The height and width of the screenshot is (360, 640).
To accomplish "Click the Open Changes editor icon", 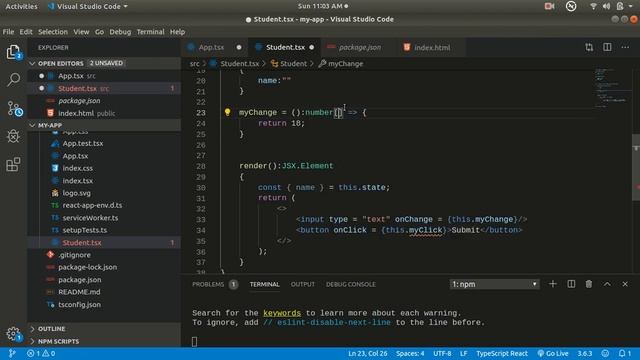I will [589, 47].
